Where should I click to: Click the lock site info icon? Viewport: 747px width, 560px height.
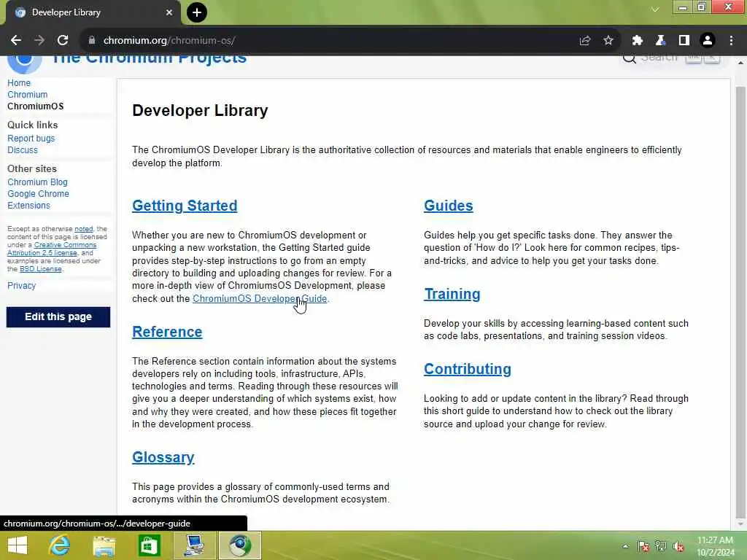92,41
